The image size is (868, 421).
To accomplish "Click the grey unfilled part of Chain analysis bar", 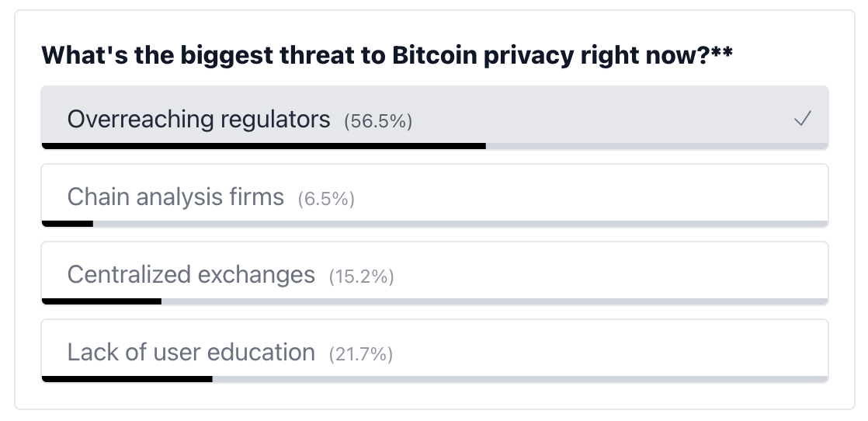I will [460, 224].
